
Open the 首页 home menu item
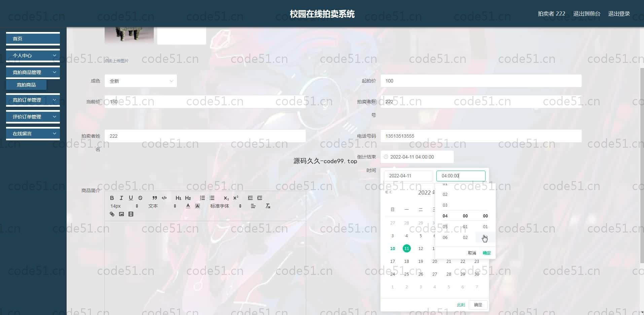click(33, 39)
